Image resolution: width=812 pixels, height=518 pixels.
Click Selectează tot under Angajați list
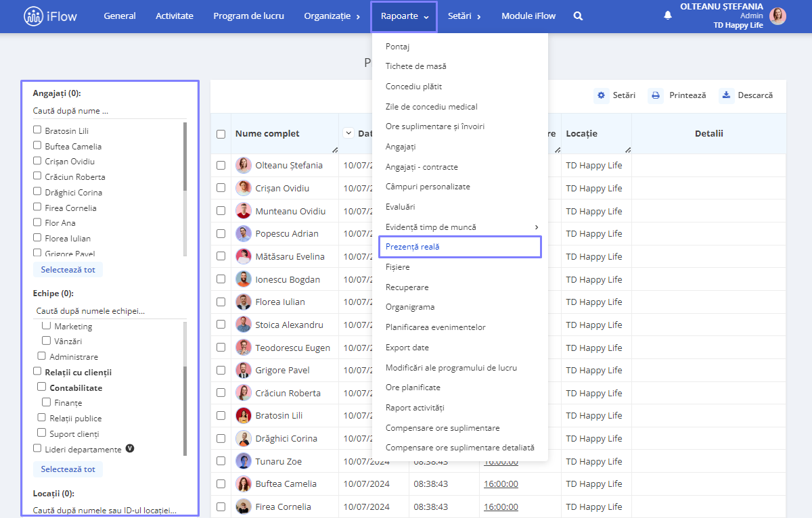pos(68,269)
